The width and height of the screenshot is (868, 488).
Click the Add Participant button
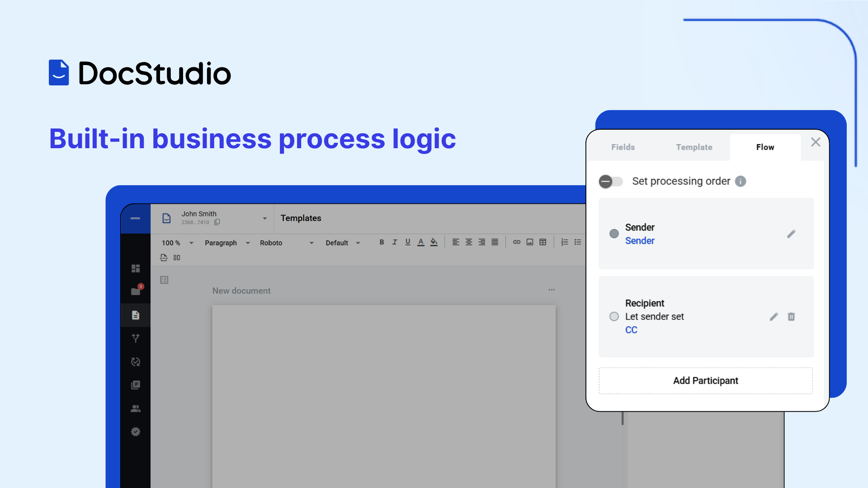[705, 380]
